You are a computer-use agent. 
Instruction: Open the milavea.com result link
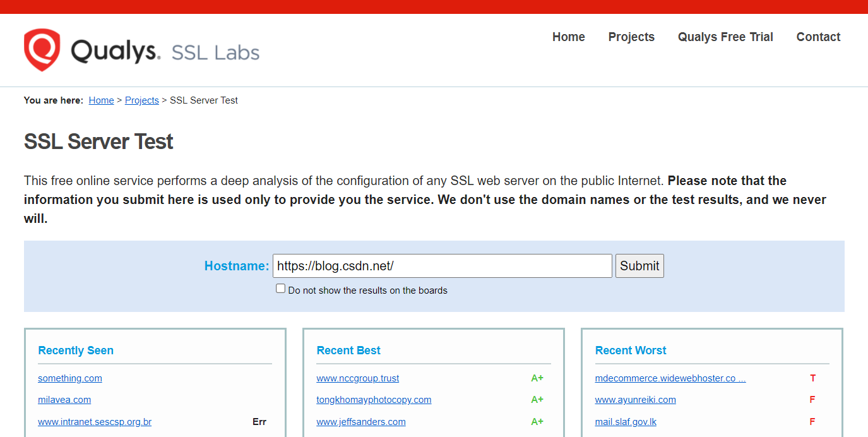point(64,400)
